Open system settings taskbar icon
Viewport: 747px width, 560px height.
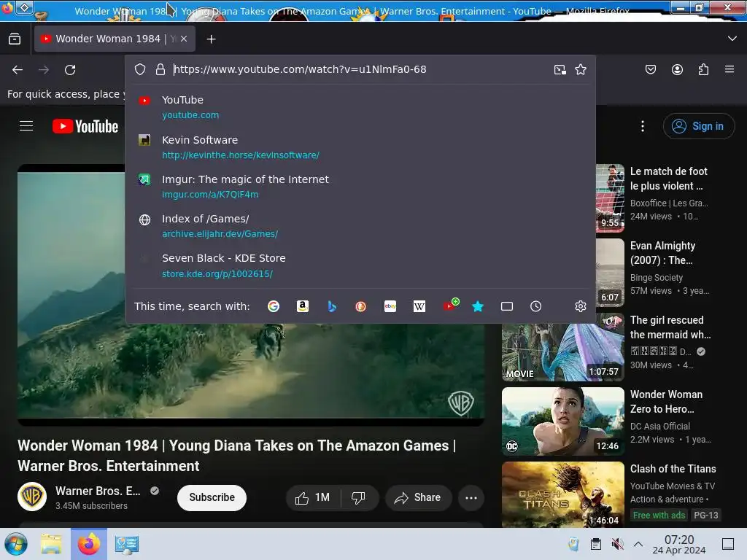[127, 544]
